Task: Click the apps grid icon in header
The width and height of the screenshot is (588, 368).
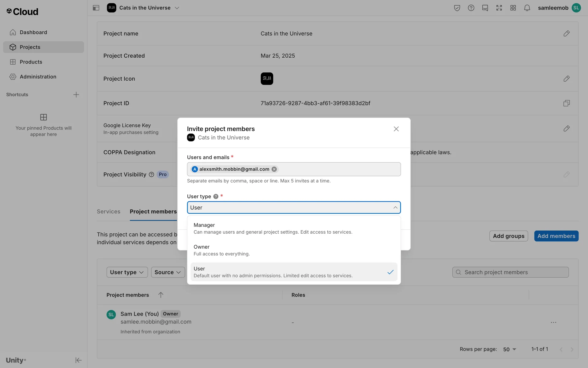Action: [513, 8]
